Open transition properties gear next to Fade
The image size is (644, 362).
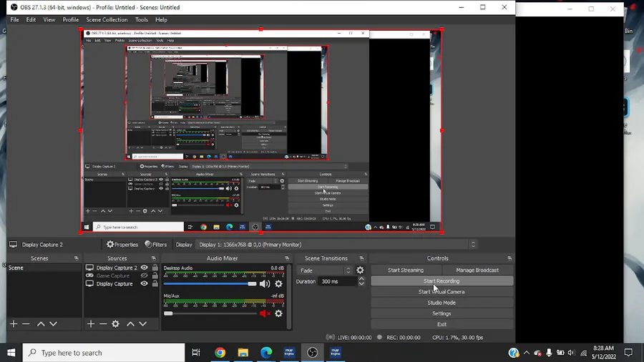[360, 270]
